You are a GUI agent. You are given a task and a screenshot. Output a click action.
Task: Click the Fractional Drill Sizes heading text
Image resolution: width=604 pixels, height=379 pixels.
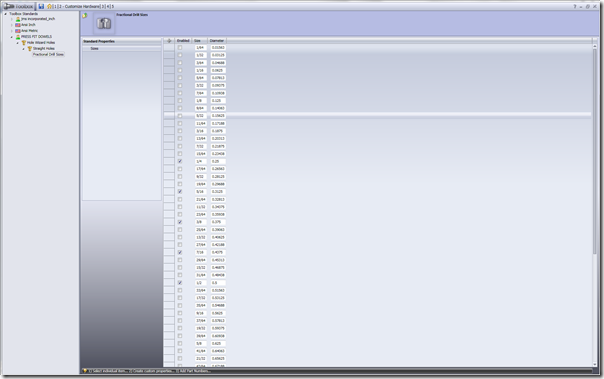132,15
